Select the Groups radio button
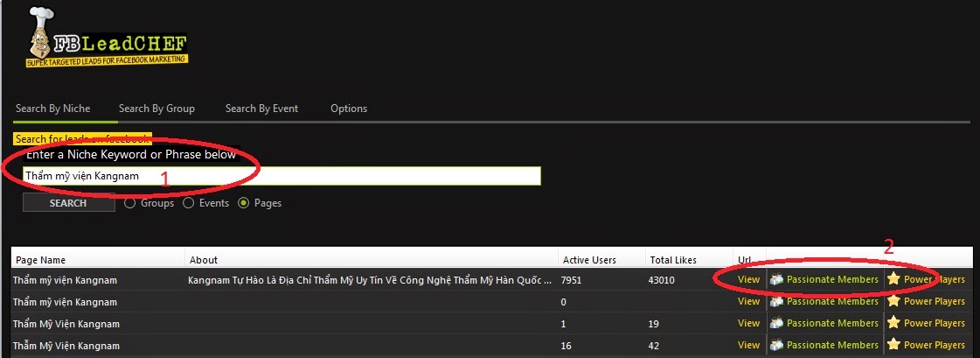 [130, 203]
